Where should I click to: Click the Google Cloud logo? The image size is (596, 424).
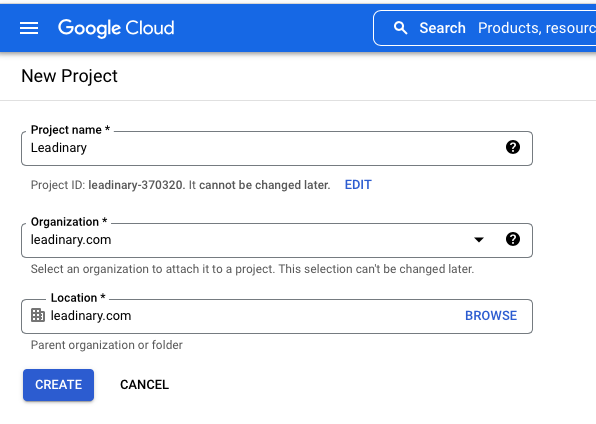click(x=116, y=28)
